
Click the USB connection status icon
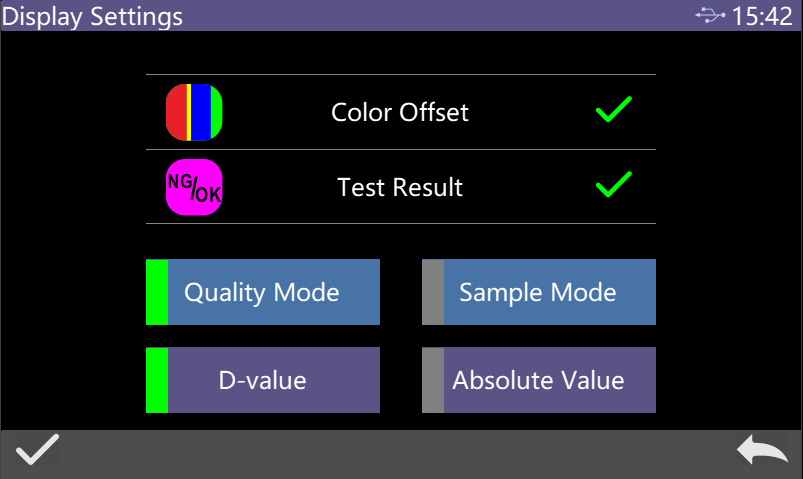710,16
